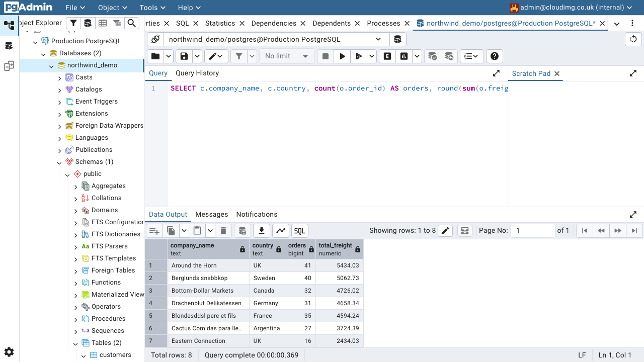Switch to the Dependencies tab
Screen dimensions: 644x362
(274, 23)
